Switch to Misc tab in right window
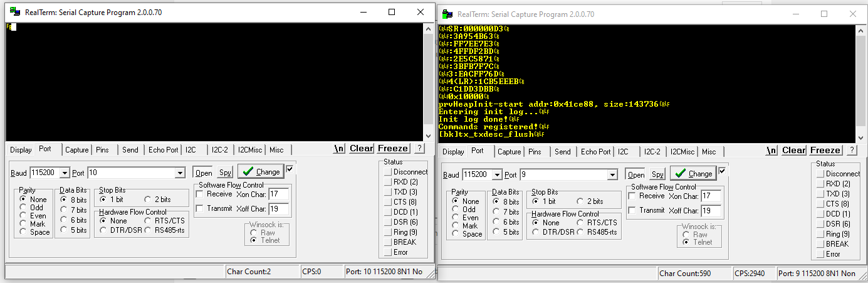Viewport: 868px width, 283px height. click(x=709, y=151)
